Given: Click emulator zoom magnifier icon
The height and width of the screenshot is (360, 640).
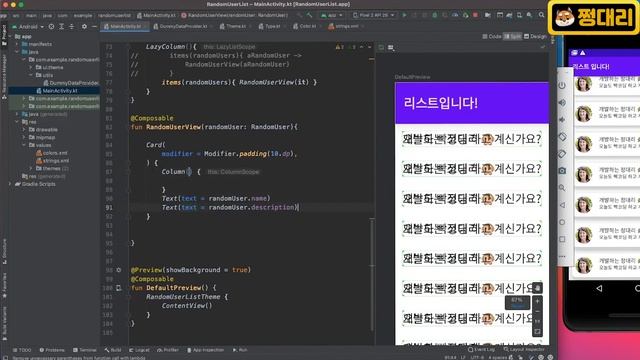Looking at the screenshot, I should [x=562, y=188].
